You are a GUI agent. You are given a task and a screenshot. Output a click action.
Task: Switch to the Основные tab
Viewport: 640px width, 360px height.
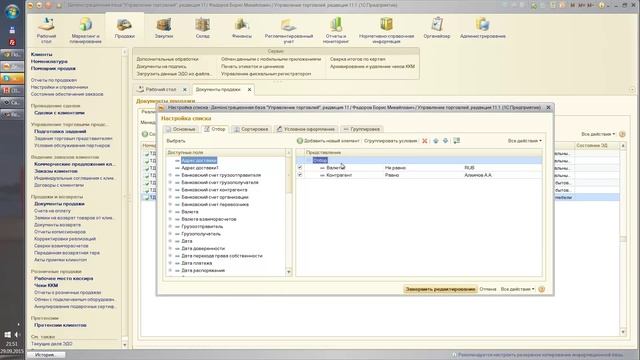pos(180,129)
